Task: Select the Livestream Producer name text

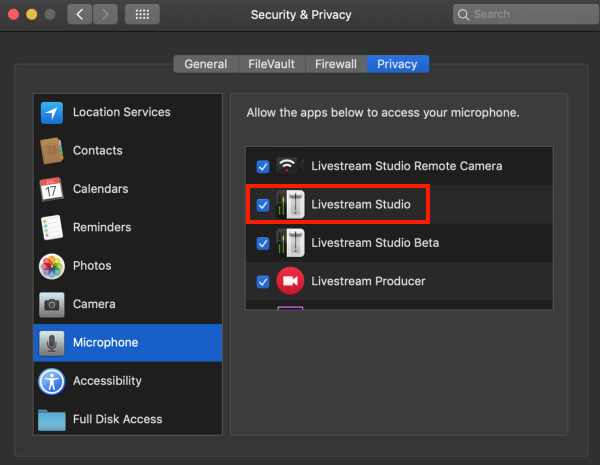Action: pos(368,281)
